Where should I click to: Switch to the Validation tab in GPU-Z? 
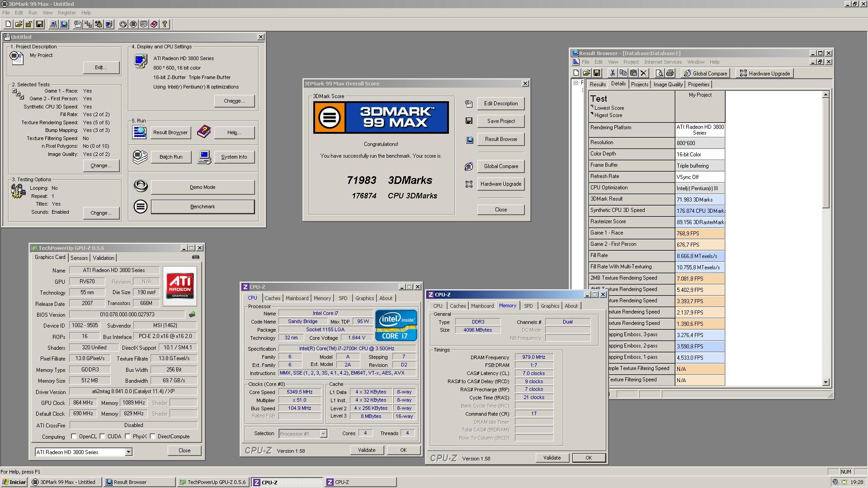[x=104, y=258]
